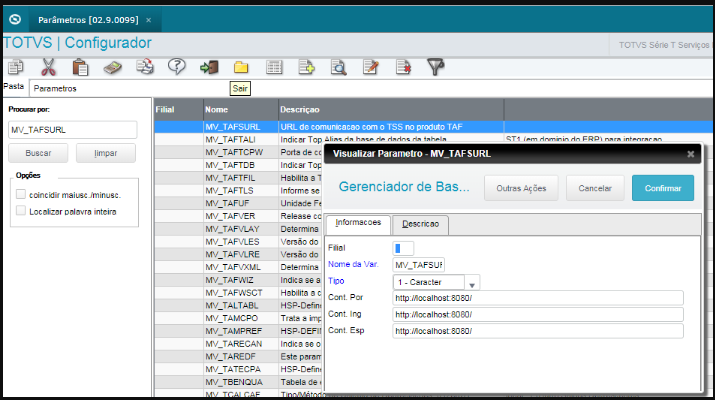Select the Informacoes tab
Viewport: 715px width, 400px height.
click(358, 223)
